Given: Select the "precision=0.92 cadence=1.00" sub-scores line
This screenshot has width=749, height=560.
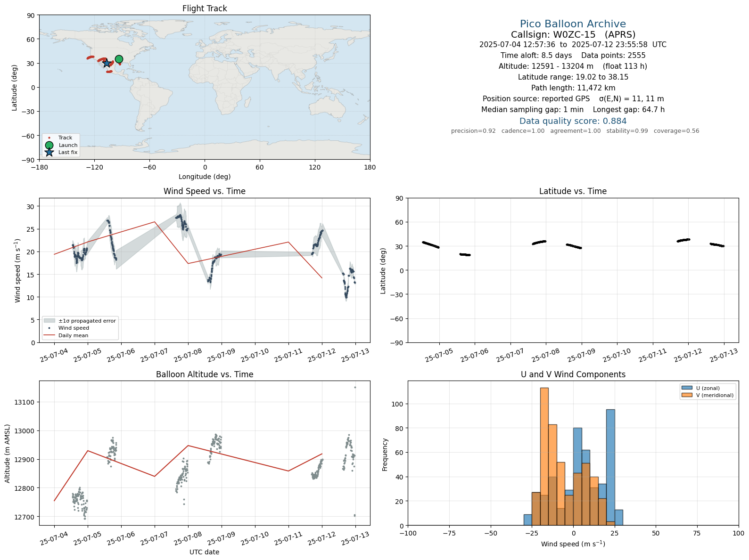Looking at the screenshot, I should click(575, 131).
